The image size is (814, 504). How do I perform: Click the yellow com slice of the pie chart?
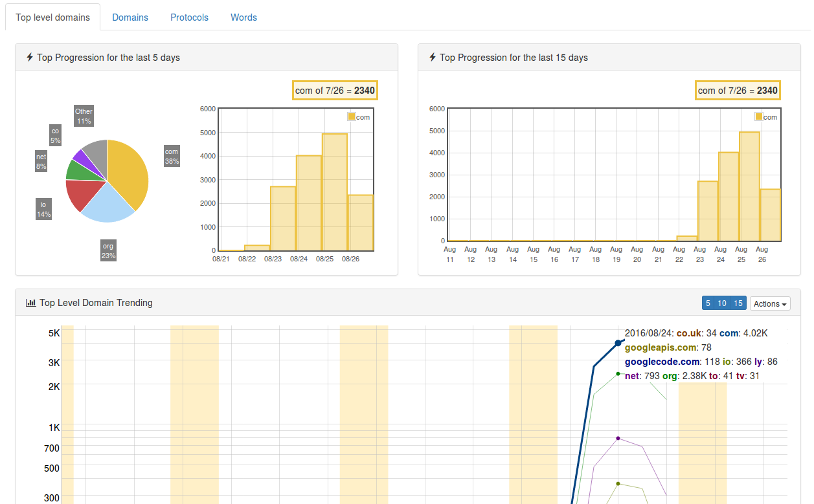(x=130, y=171)
